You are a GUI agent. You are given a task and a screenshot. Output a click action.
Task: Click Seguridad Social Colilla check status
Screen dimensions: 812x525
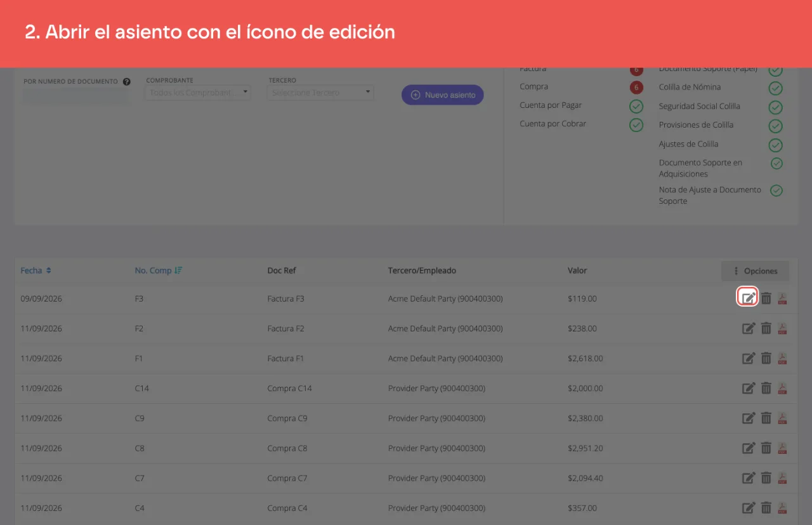775,107
